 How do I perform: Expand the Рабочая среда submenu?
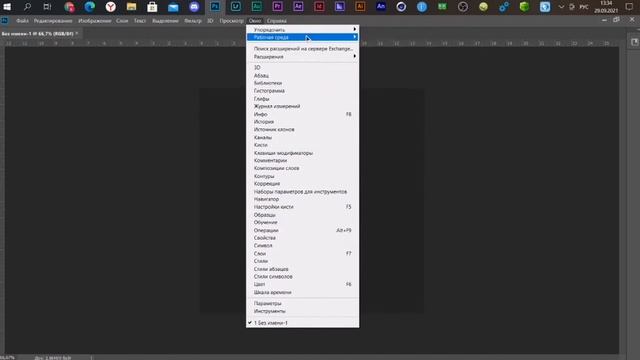coord(302,37)
